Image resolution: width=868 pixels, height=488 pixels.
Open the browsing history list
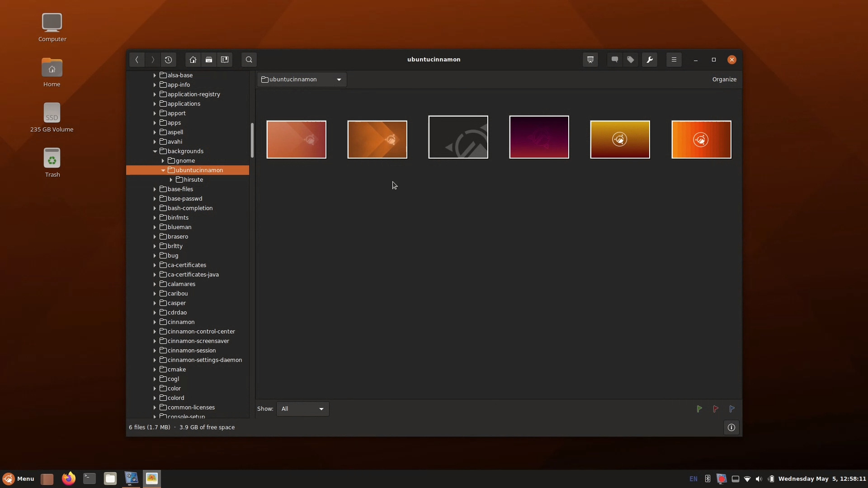(x=169, y=59)
